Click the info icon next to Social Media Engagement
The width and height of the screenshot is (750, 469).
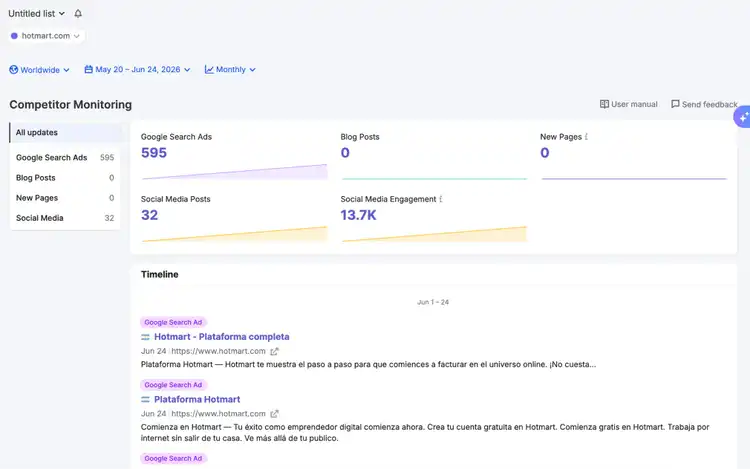point(441,199)
